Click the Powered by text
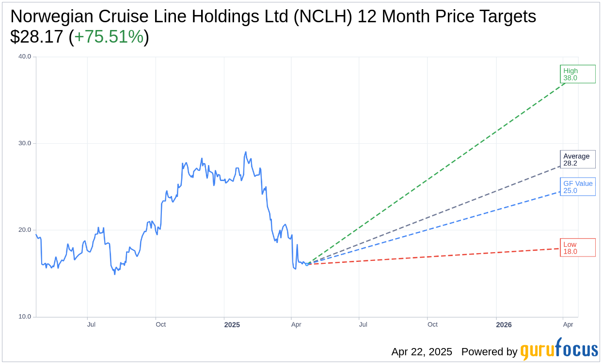This screenshot has height=364, width=602. click(x=489, y=352)
